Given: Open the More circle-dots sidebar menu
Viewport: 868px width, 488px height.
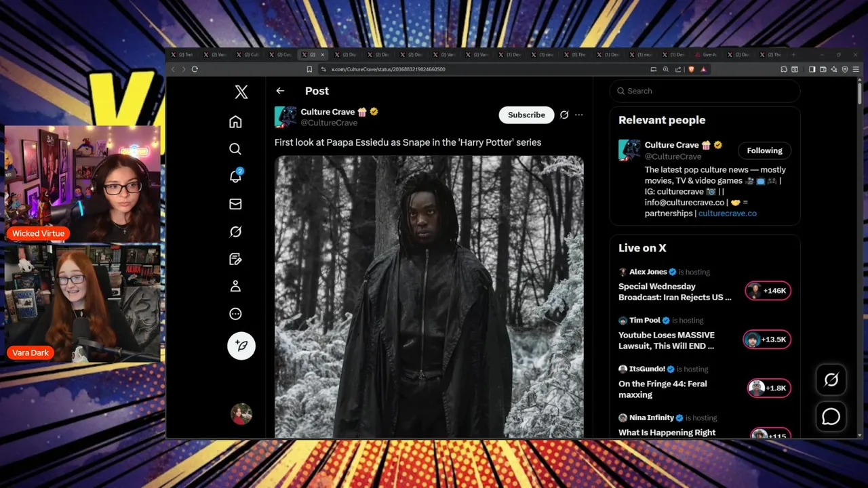Looking at the screenshot, I should point(235,314).
